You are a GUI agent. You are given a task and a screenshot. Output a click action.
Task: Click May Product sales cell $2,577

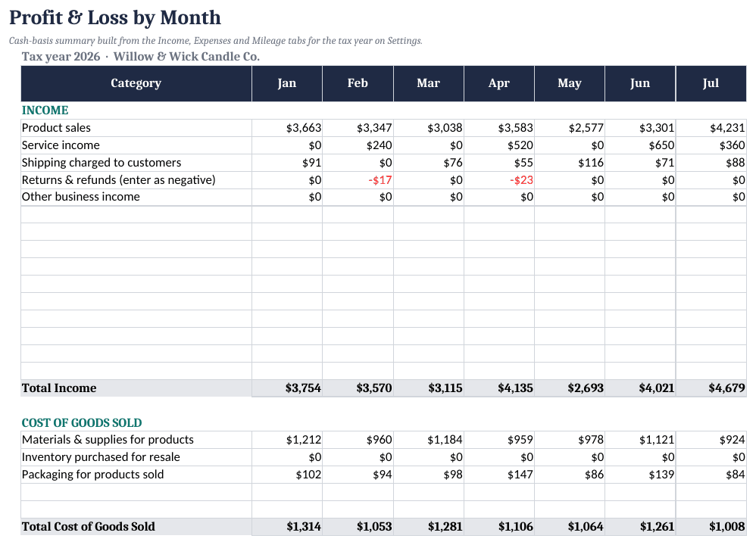(570, 128)
